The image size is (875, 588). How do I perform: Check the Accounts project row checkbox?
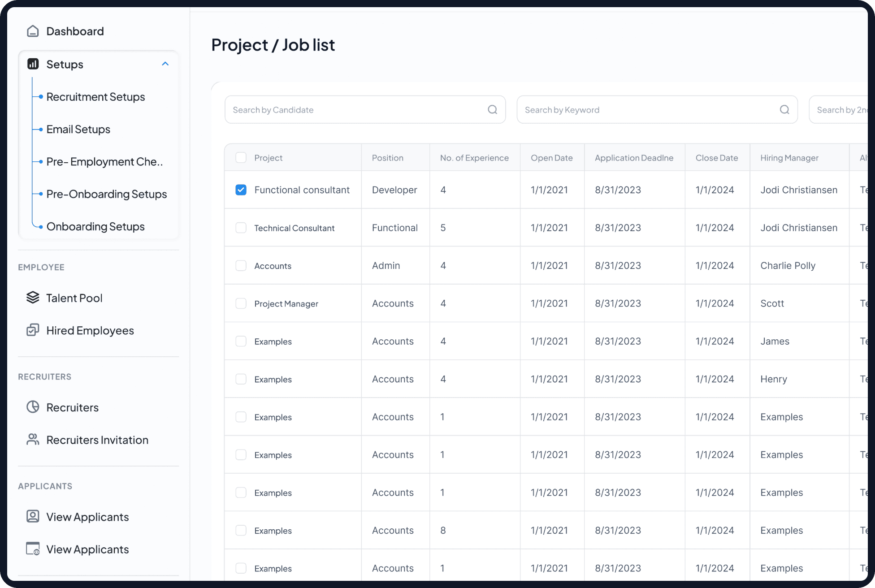[x=241, y=265]
